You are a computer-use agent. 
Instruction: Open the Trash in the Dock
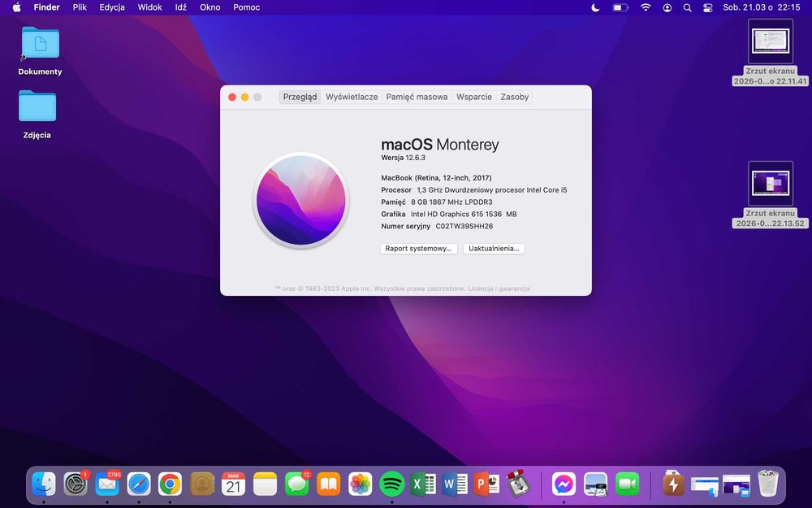(768, 484)
